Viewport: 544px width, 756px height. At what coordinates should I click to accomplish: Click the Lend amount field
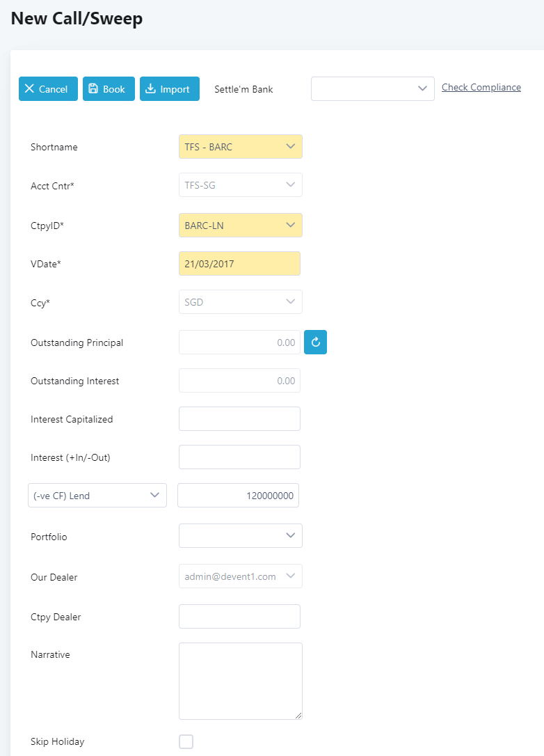click(x=238, y=496)
